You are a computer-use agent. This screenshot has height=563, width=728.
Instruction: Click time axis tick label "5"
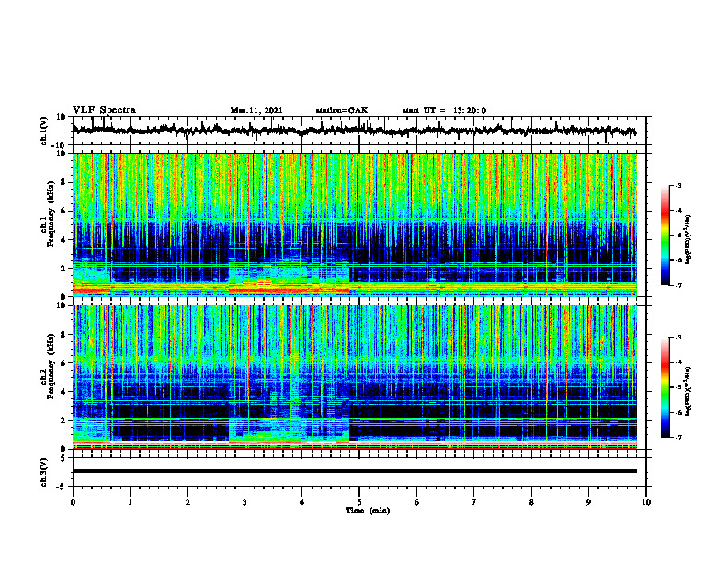(359, 502)
